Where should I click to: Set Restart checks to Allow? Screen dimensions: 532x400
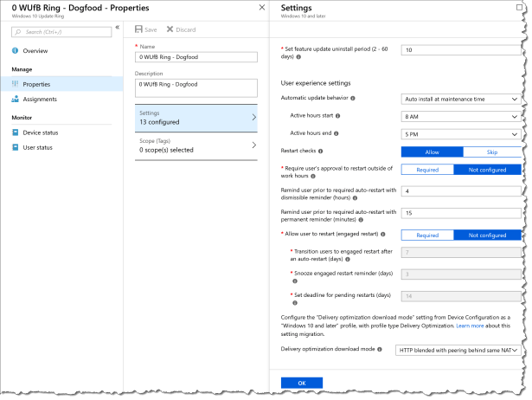(432, 152)
